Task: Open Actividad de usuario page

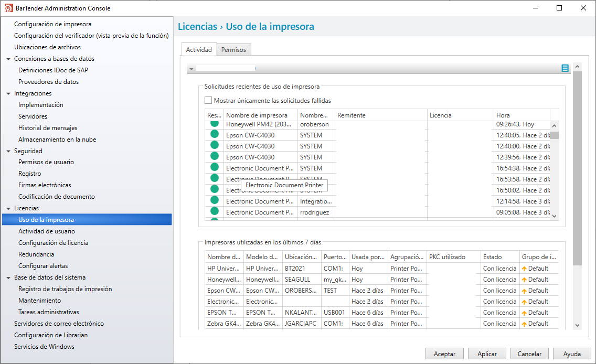Action: coord(47,231)
